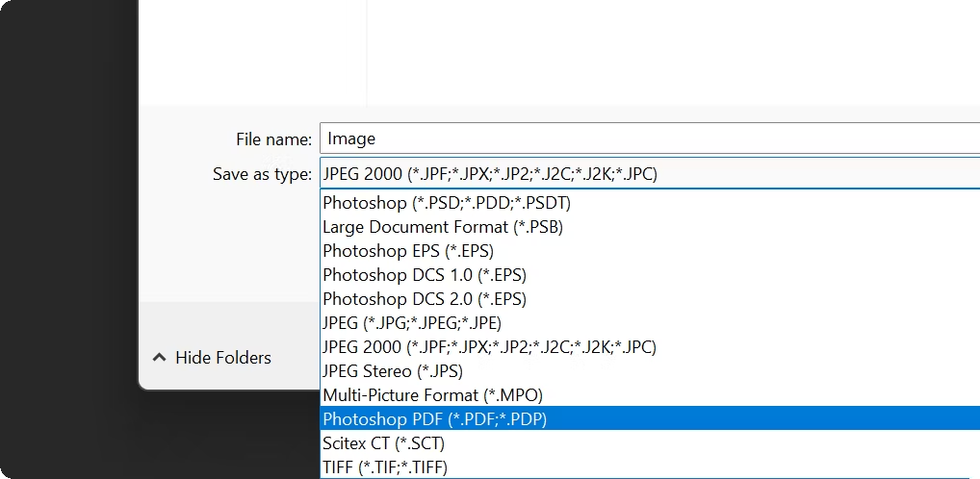Pick Photoshop DCS 1.0 (*.EPS)
Viewport: 980px width, 479px height.
tap(650, 275)
